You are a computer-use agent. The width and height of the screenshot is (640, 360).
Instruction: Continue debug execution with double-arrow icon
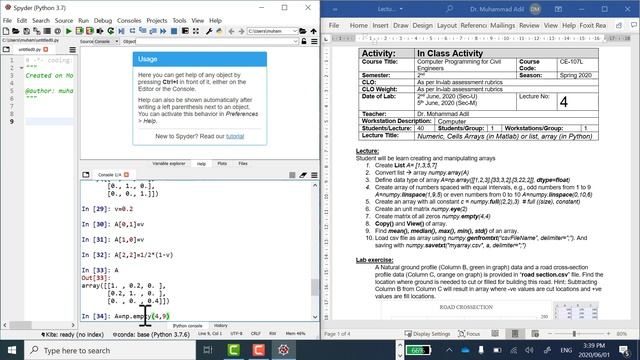[x=163, y=31]
